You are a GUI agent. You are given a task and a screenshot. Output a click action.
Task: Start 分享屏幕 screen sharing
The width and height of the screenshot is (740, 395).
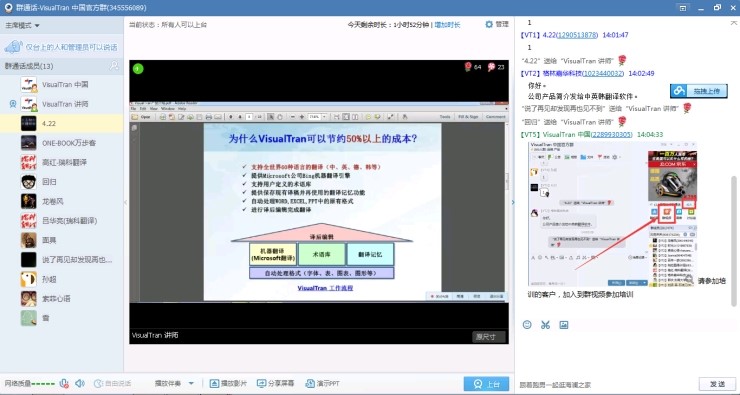[x=276, y=383]
